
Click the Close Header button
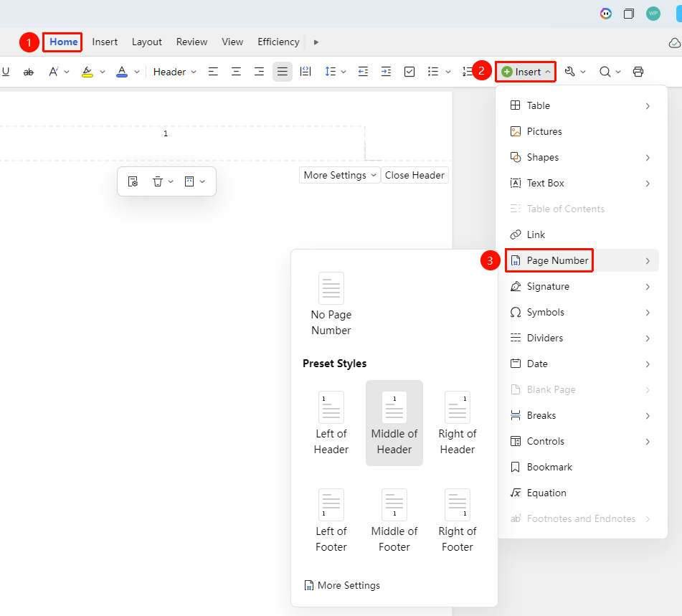[x=415, y=175]
